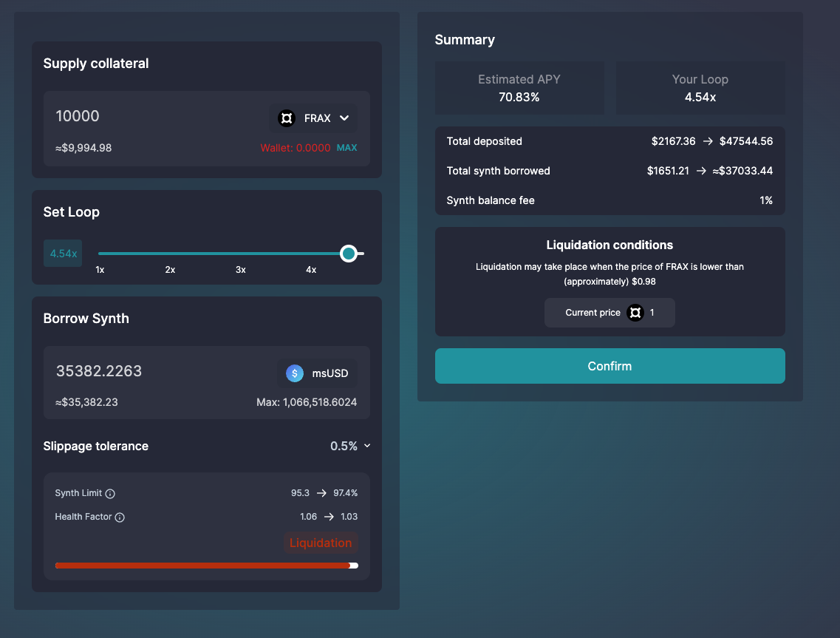Click the ≈$35,382.23 borrow value
840x638 pixels.
(86, 402)
